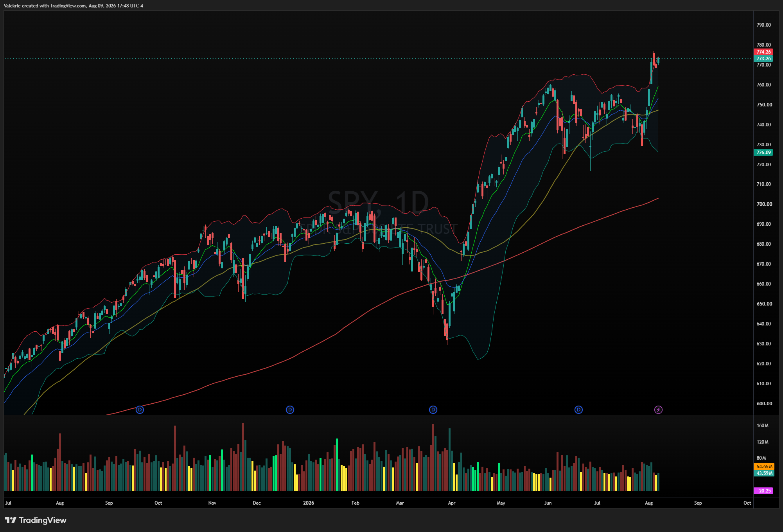
Task: Click the dividend marker near late June
Action: (x=578, y=410)
